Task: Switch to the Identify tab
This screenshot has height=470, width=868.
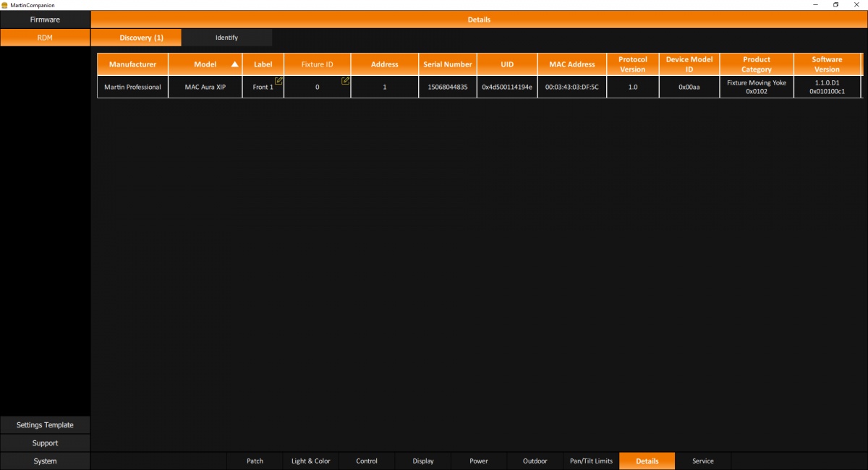Action: 226,38
